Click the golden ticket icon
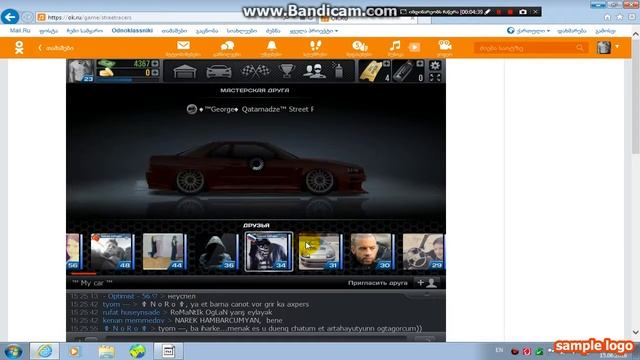 (x=370, y=71)
